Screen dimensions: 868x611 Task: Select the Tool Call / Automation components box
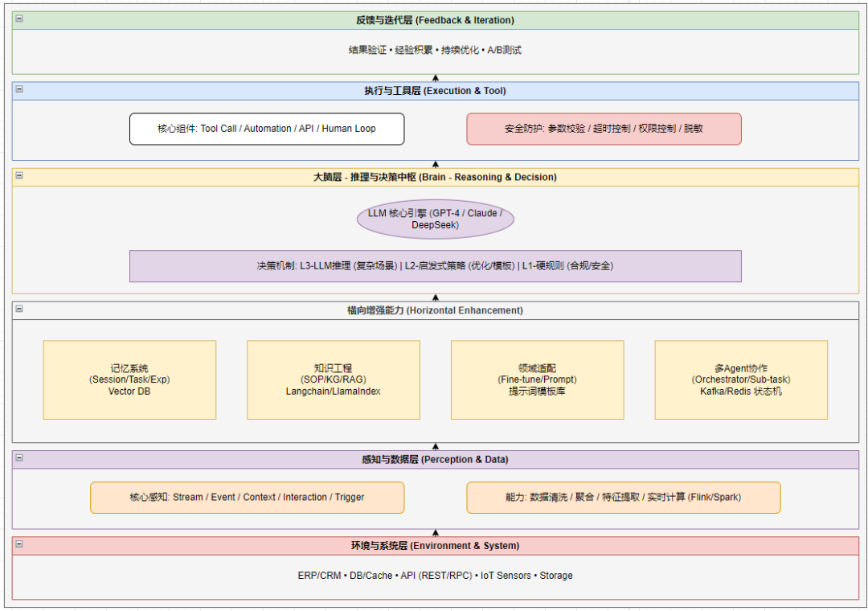pos(266,129)
